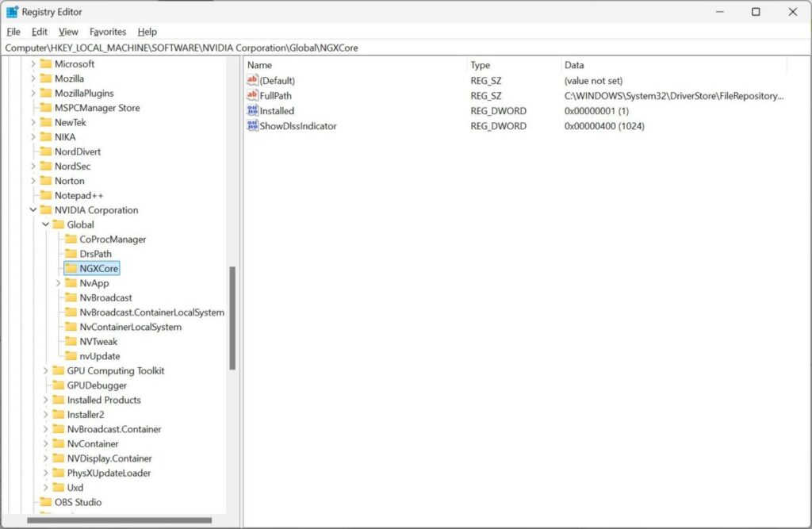The height and width of the screenshot is (529, 812).
Task: Expand the Installed Products key
Action: pyautogui.click(x=45, y=400)
